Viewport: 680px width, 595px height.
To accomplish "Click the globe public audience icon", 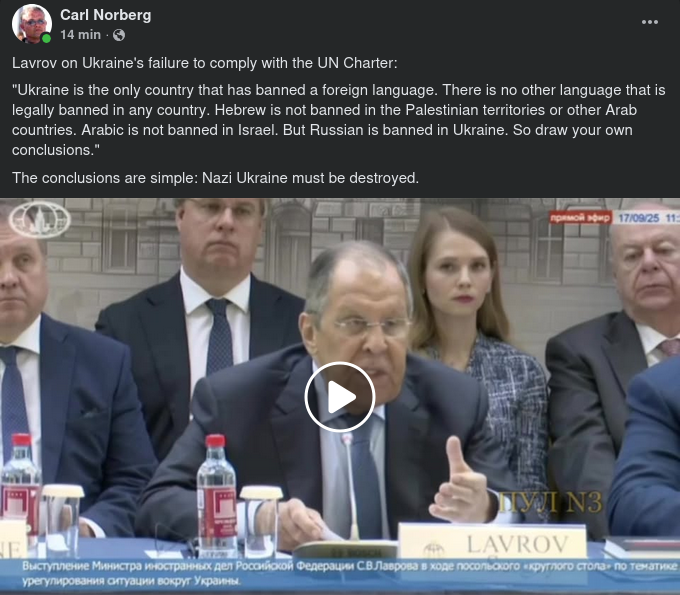I will [119, 35].
